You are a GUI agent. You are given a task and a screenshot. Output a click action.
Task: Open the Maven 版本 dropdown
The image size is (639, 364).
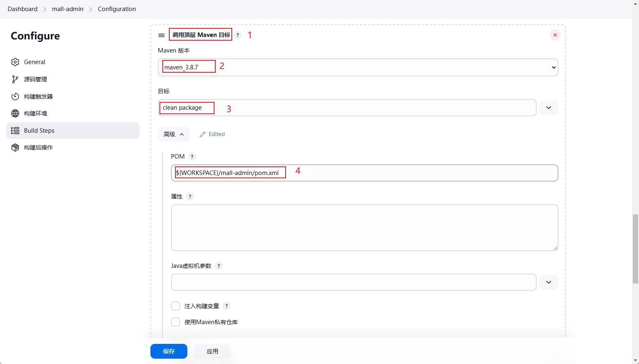coord(358,67)
